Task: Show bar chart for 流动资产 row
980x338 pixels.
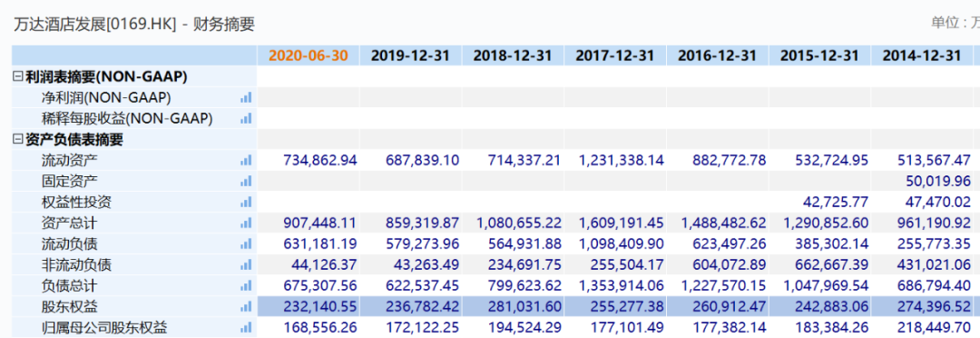Action: click(246, 160)
